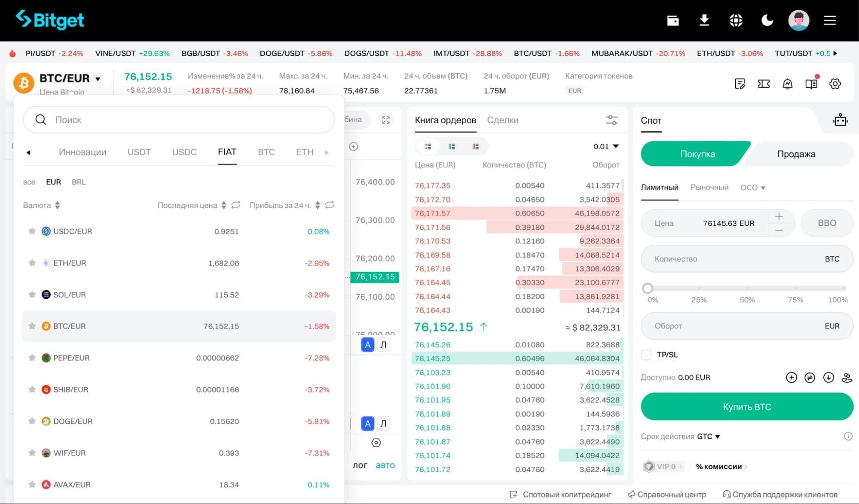The image size is (859, 504).
Task: Open Справочный центр link
Action: (666, 495)
